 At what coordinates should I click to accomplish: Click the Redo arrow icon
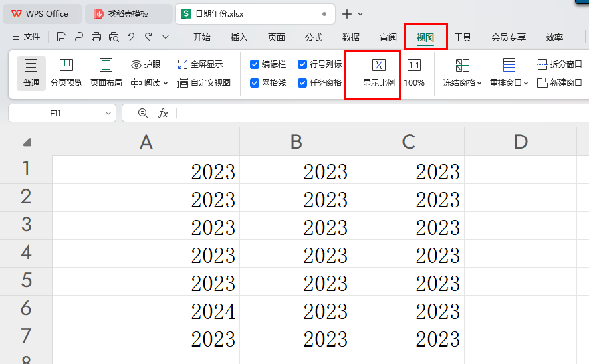point(148,37)
